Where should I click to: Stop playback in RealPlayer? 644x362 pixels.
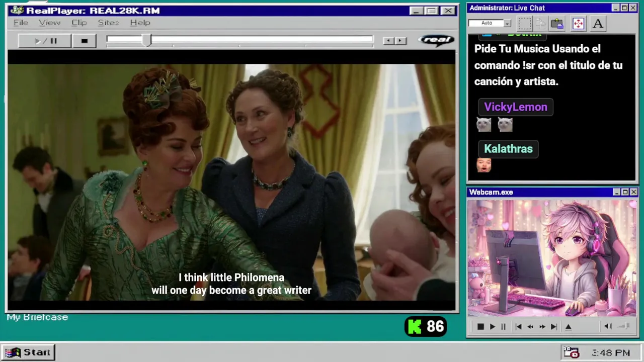[x=84, y=41]
